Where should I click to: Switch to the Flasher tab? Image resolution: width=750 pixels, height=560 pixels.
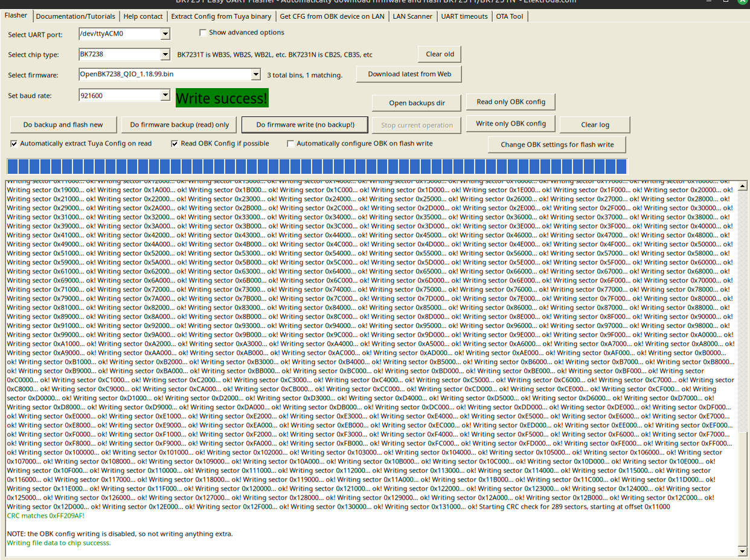(16, 16)
